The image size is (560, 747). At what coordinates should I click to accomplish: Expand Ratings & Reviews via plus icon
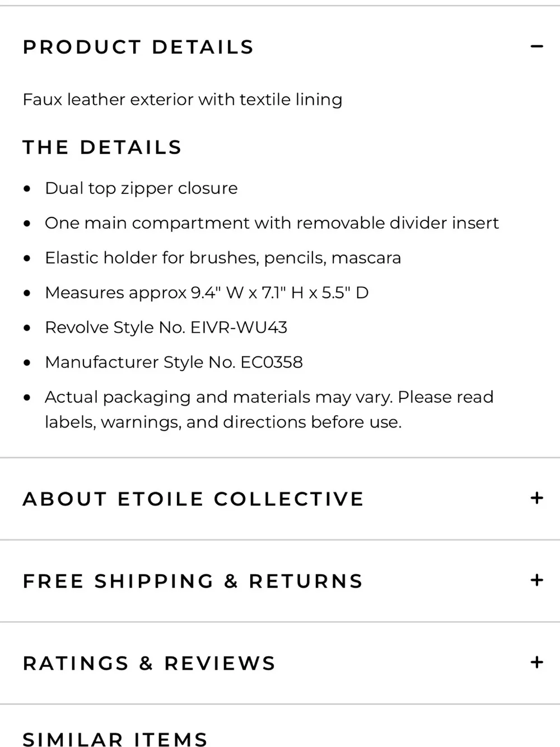coord(536,662)
